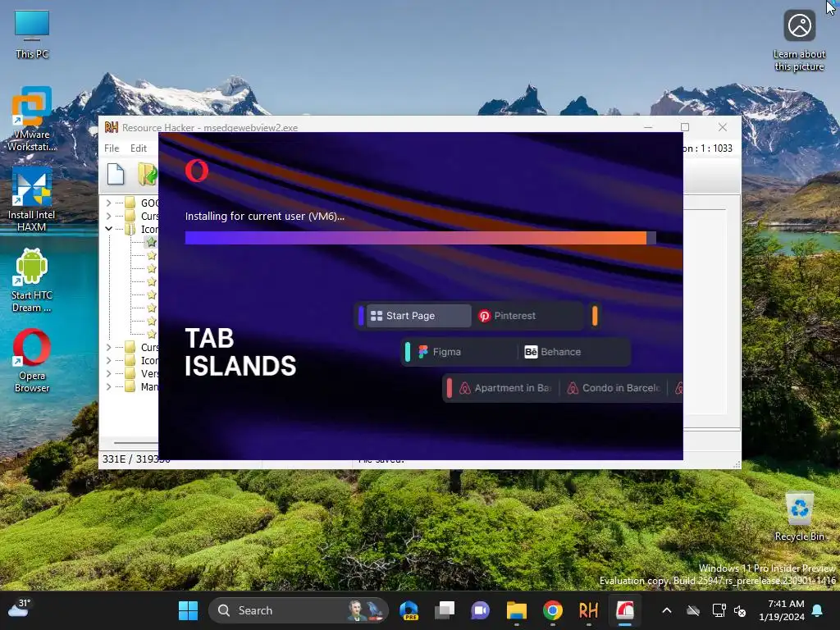Click the 331E / 319336 status bar entry
Screen dimensions: 840x630
click(136, 459)
